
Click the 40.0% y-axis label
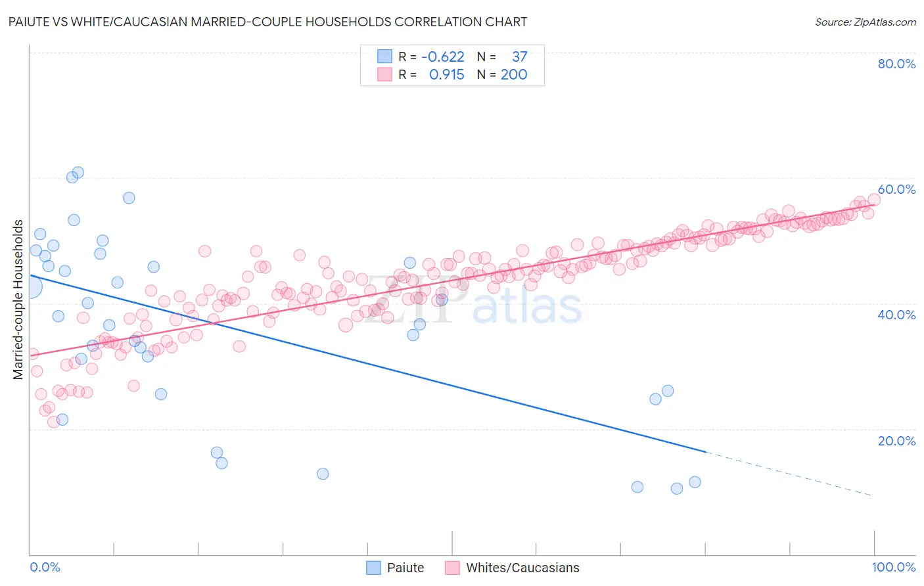tap(896, 315)
